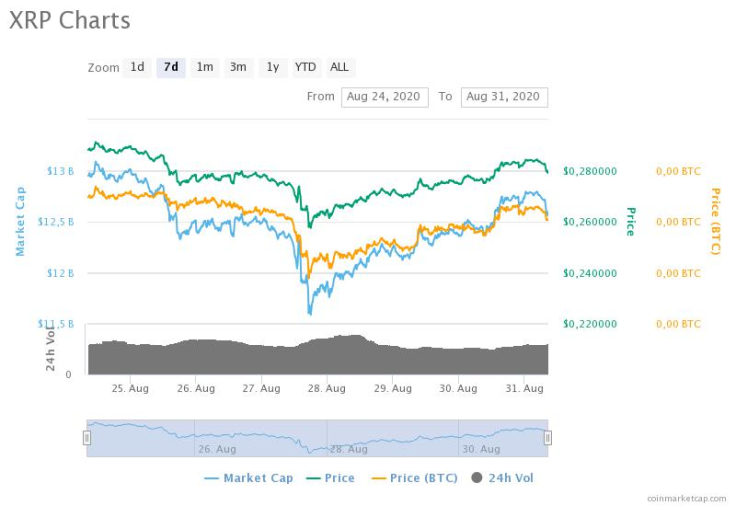Click the $12 B market cap axis label

pos(61,273)
